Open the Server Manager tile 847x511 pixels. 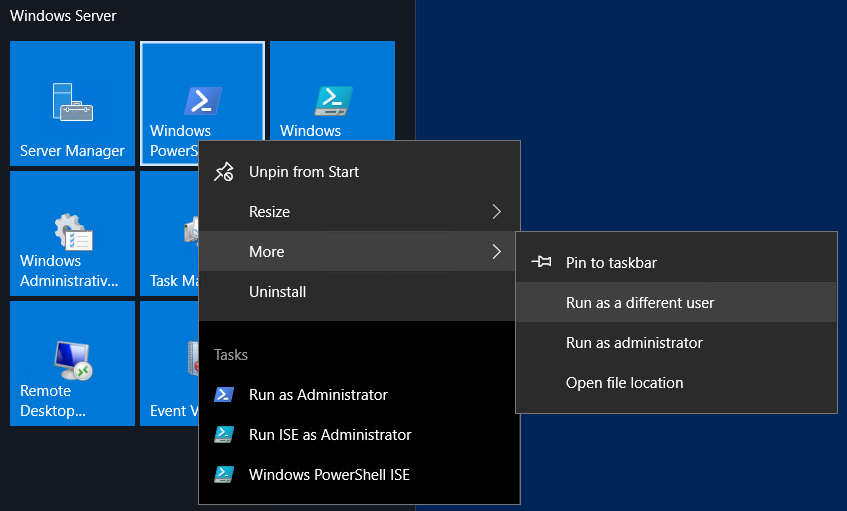pos(72,103)
